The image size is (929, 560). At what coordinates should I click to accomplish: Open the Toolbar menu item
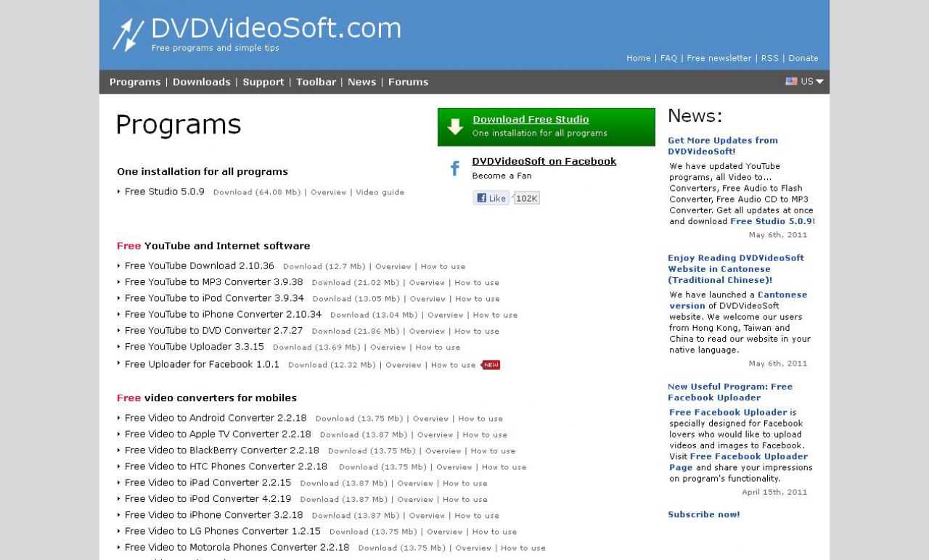point(316,82)
